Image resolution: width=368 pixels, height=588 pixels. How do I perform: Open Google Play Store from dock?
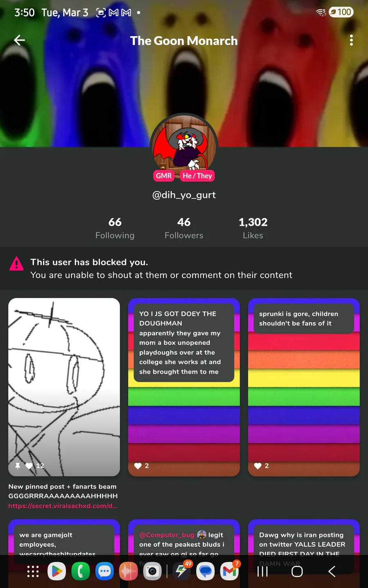[x=57, y=571]
